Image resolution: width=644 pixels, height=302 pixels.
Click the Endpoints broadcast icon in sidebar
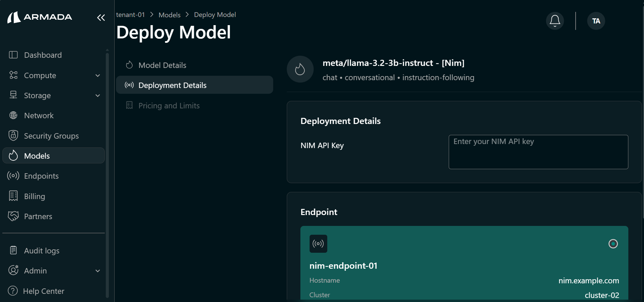[x=13, y=176]
